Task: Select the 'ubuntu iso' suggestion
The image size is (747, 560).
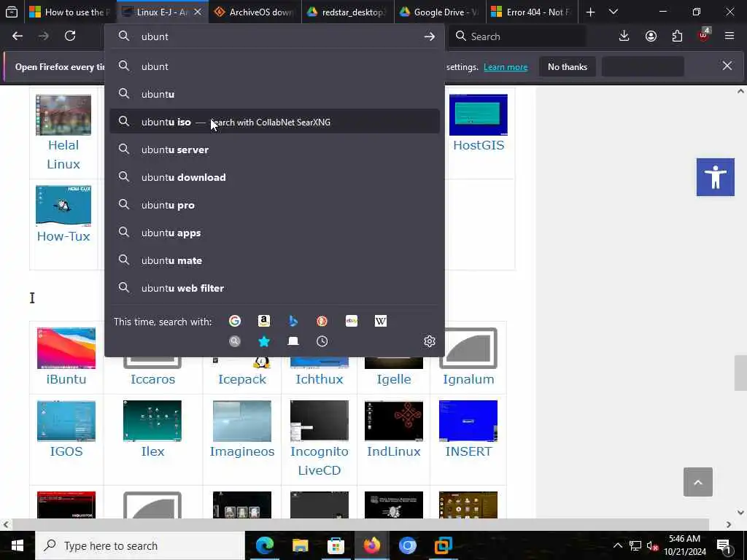Action: click(274, 122)
